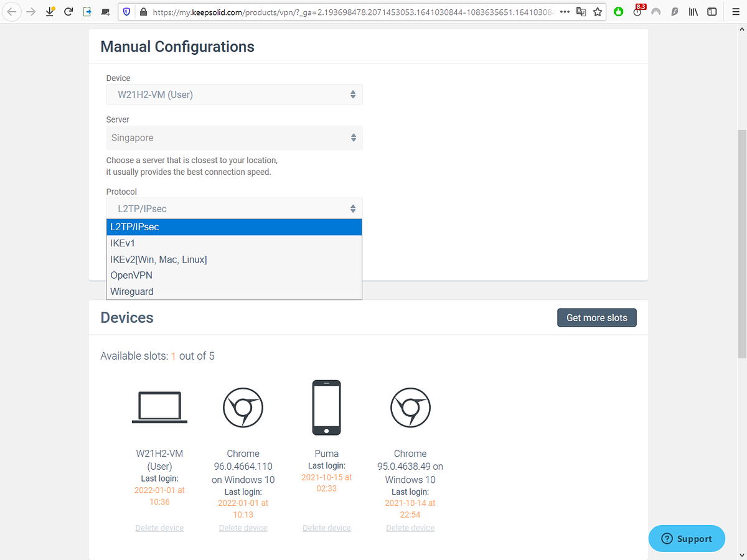Click the W21H2-VM last login date 2022-01-01 at 10:36
747x560 pixels.
point(159,496)
